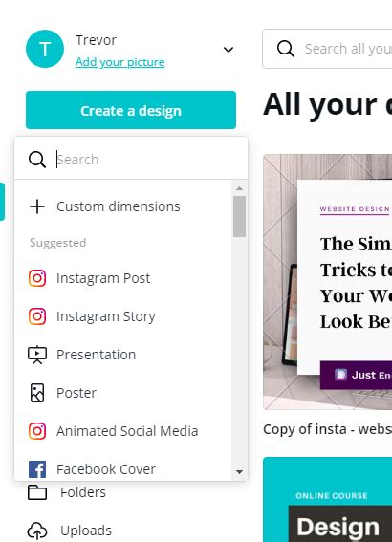Click the Poster picture icon

[x=37, y=393]
